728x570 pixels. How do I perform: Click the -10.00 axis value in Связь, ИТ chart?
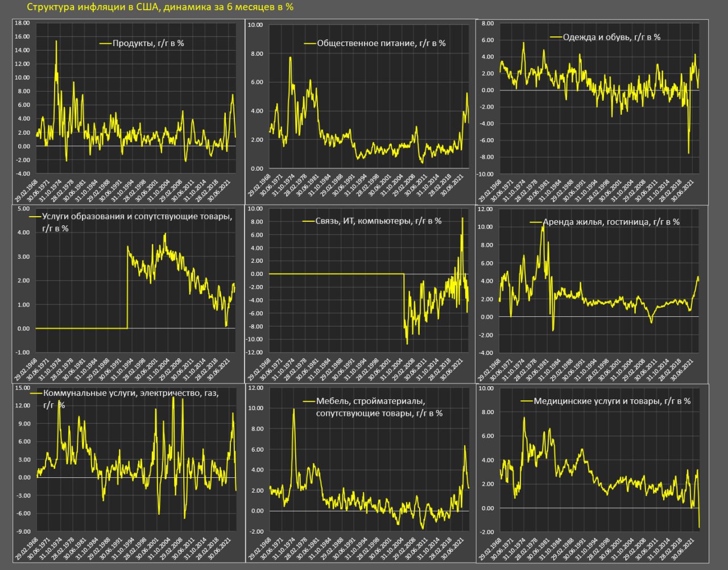pyautogui.click(x=255, y=340)
